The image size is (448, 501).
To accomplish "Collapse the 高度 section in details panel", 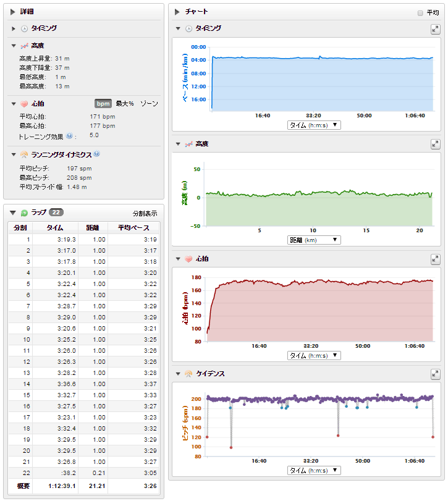I will pyautogui.click(x=14, y=46).
